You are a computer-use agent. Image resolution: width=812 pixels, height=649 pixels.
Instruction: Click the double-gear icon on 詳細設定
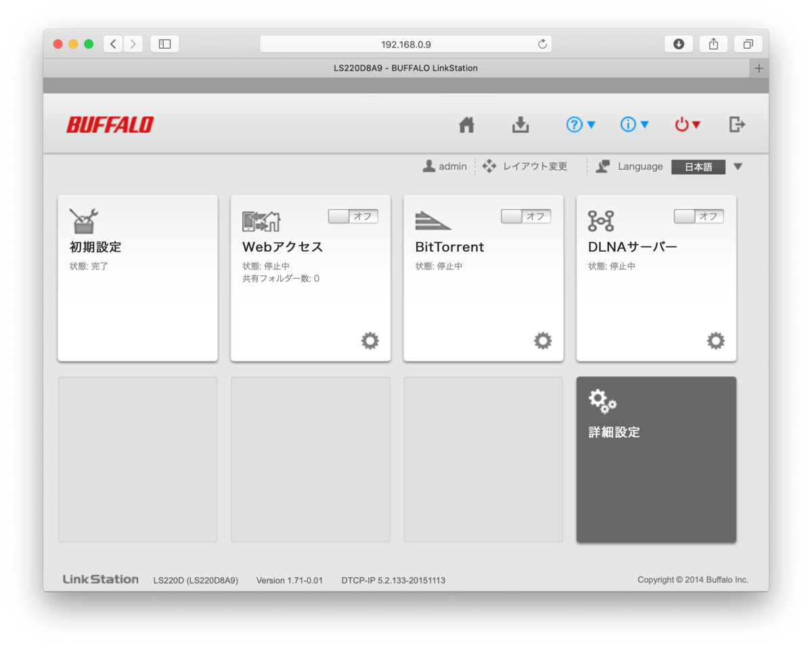click(x=602, y=401)
